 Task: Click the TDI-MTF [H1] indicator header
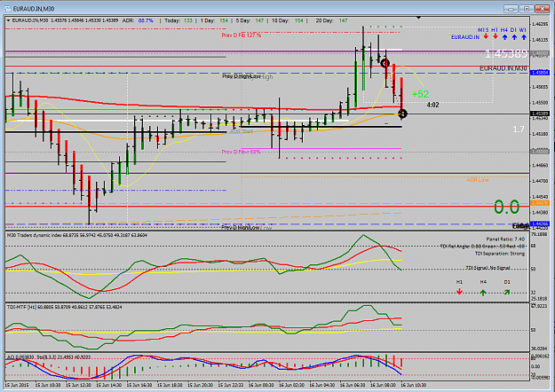65,307
